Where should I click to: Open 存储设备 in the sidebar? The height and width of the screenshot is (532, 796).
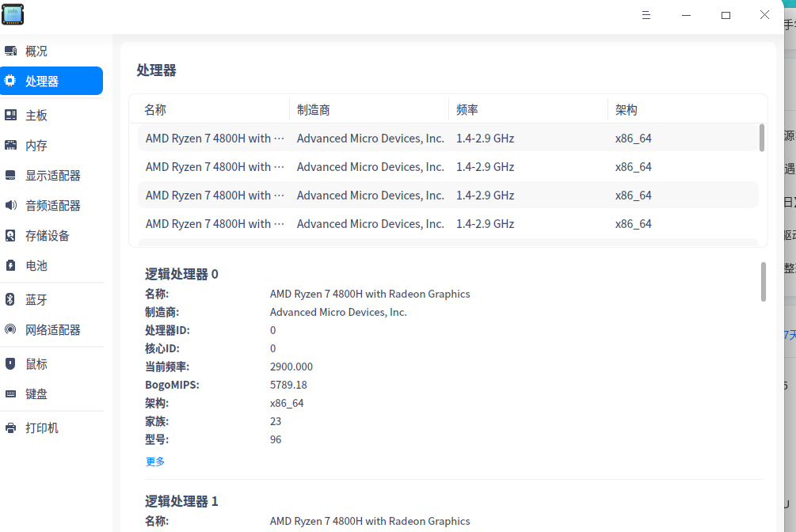[51, 235]
